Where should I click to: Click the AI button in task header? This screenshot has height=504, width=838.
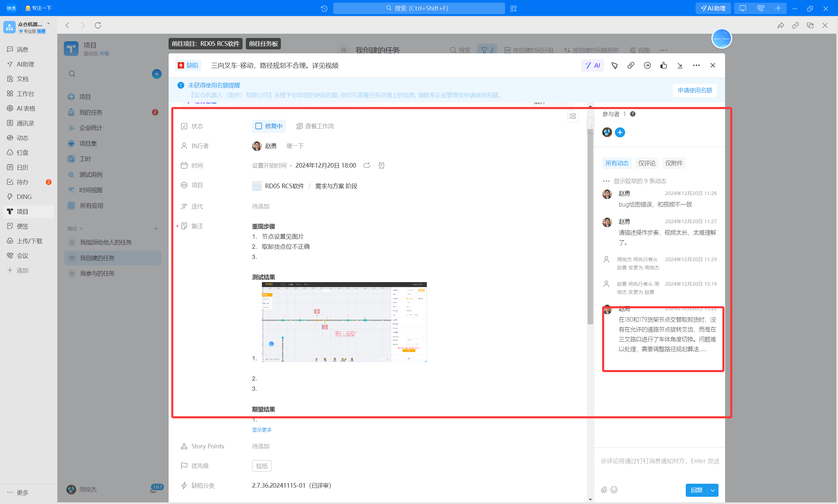tap(592, 65)
